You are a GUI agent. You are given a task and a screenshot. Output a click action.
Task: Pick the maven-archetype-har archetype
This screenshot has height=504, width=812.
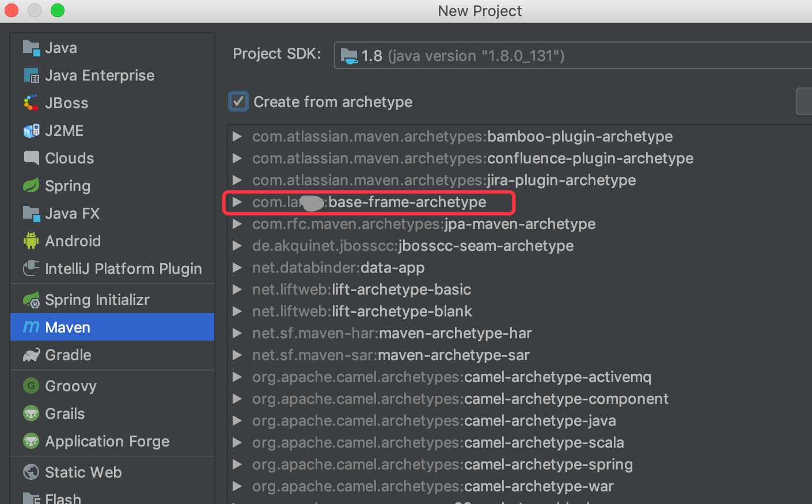click(x=392, y=333)
